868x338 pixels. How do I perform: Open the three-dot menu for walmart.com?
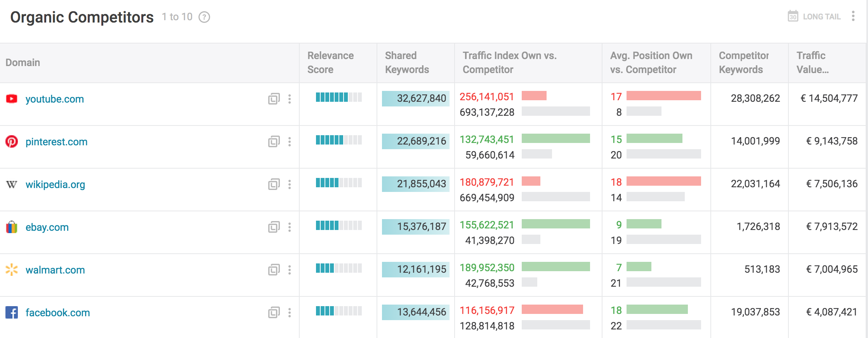click(x=290, y=270)
